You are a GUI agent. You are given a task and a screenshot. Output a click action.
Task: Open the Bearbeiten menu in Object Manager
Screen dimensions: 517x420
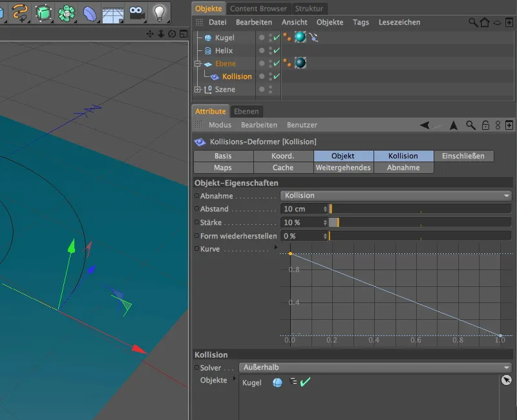[x=254, y=23]
